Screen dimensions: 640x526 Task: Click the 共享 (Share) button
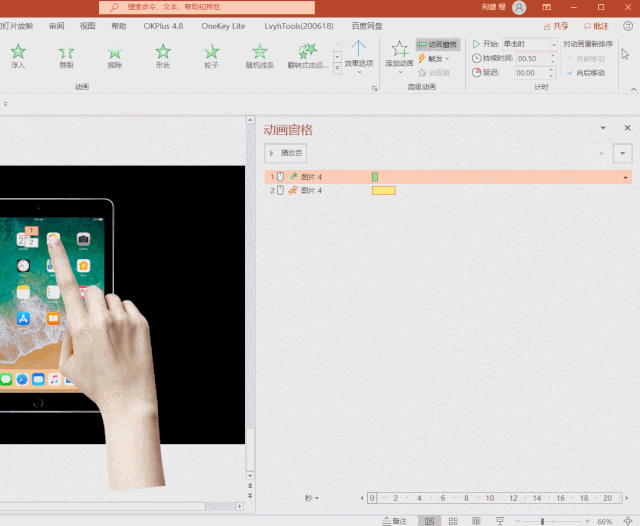pyautogui.click(x=556, y=26)
